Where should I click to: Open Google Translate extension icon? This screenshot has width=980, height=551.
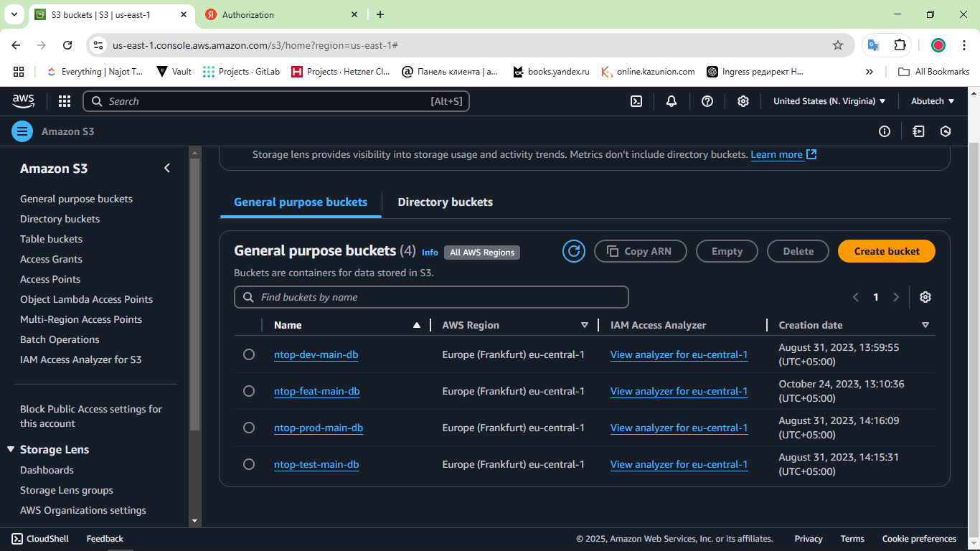873,45
